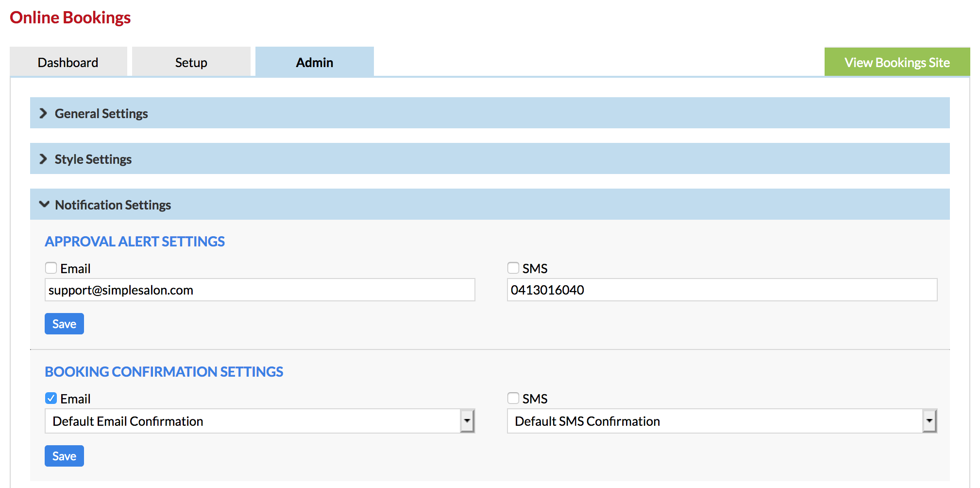
Task: Click the Online Bookings heading
Action: click(70, 17)
